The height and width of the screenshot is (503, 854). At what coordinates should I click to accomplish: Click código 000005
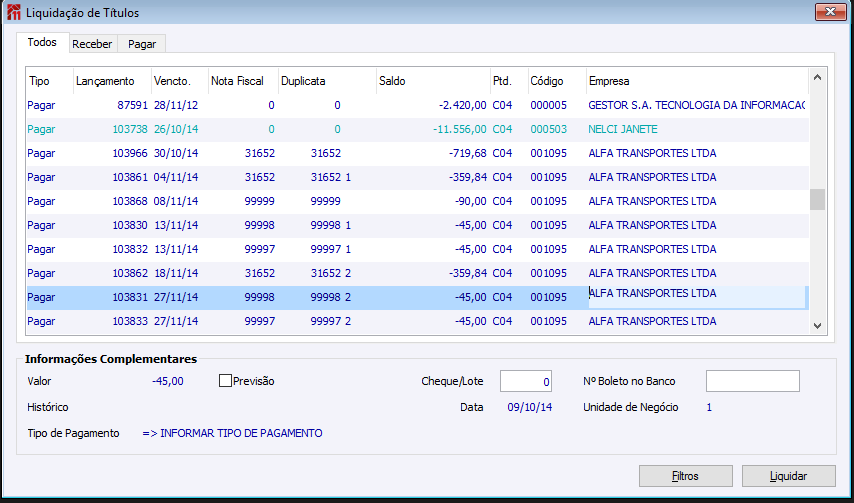click(548, 106)
